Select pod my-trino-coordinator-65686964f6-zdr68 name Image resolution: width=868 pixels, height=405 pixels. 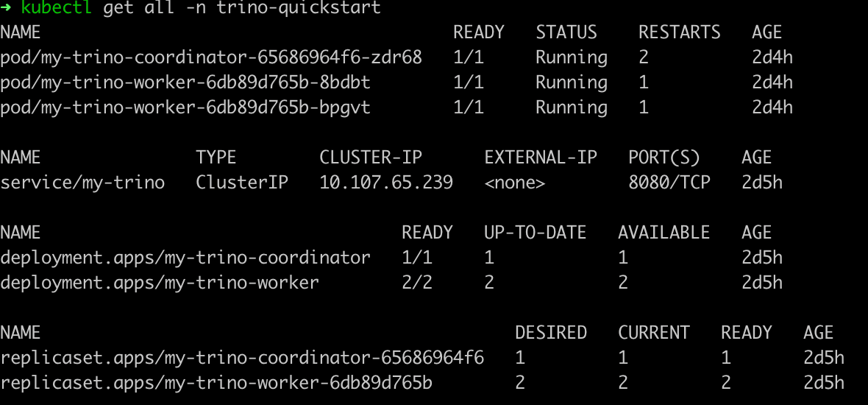point(211,57)
